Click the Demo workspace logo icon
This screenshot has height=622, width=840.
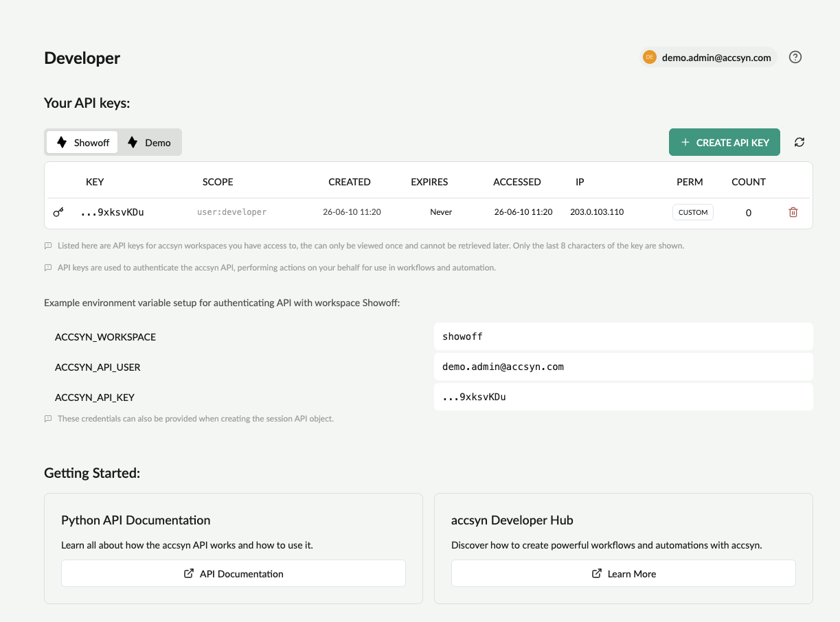(x=133, y=142)
